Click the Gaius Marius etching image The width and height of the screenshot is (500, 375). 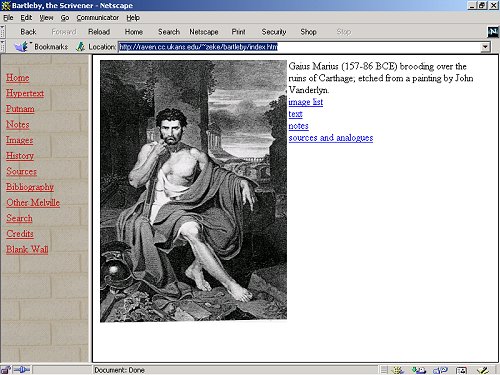click(x=193, y=191)
